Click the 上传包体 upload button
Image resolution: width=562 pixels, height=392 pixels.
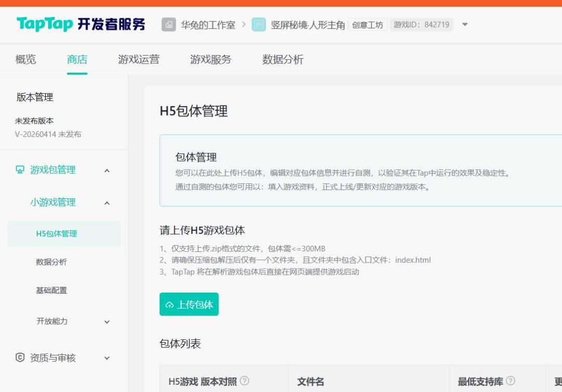pyautogui.click(x=189, y=304)
